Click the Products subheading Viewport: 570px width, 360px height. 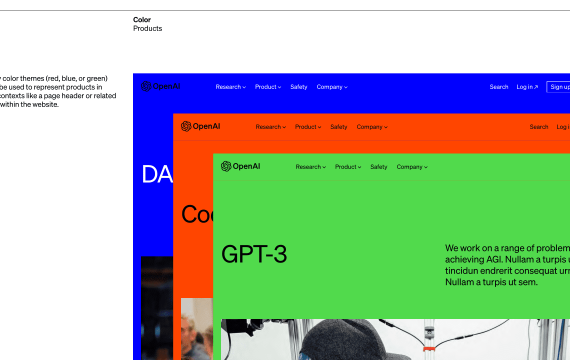point(148,28)
